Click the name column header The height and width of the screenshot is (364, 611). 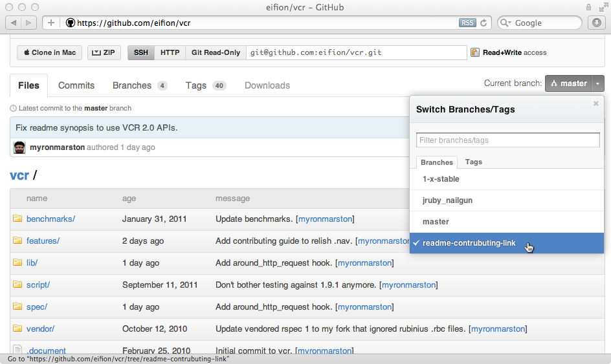click(x=37, y=198)
